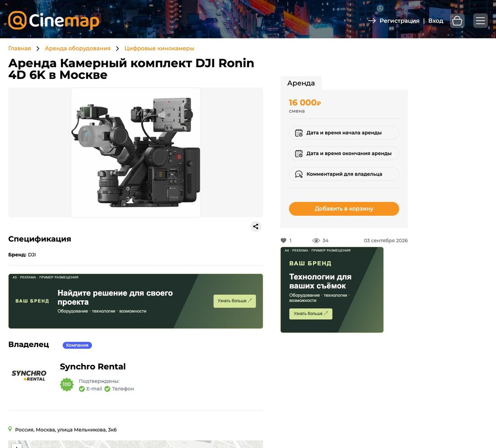Image resolution: width=496 pixels, height=448 pixels.
Task: Add a comment for the owner
Action: click(344, 174)
